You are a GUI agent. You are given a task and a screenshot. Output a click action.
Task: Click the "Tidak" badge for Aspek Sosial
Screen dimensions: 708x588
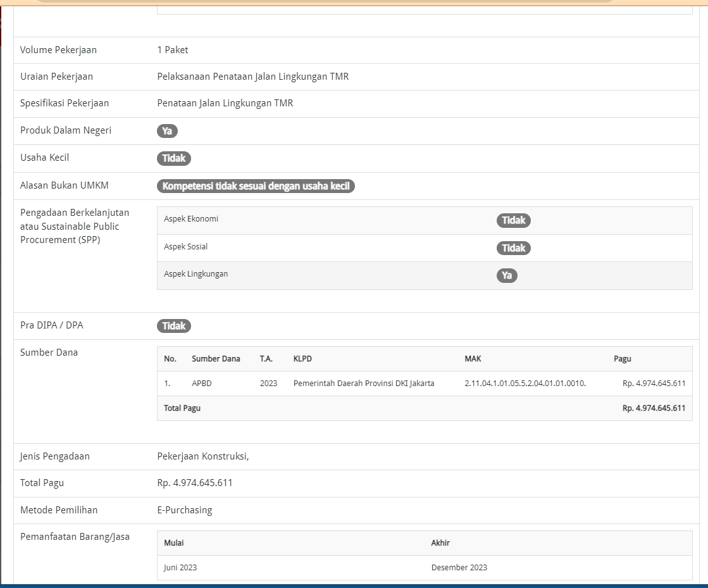513,248
